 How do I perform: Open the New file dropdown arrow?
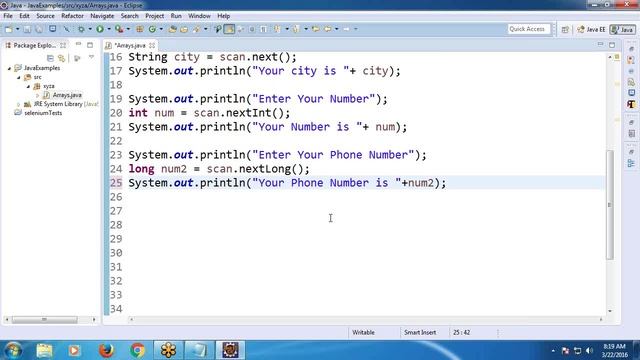click(x=18, y=29)
